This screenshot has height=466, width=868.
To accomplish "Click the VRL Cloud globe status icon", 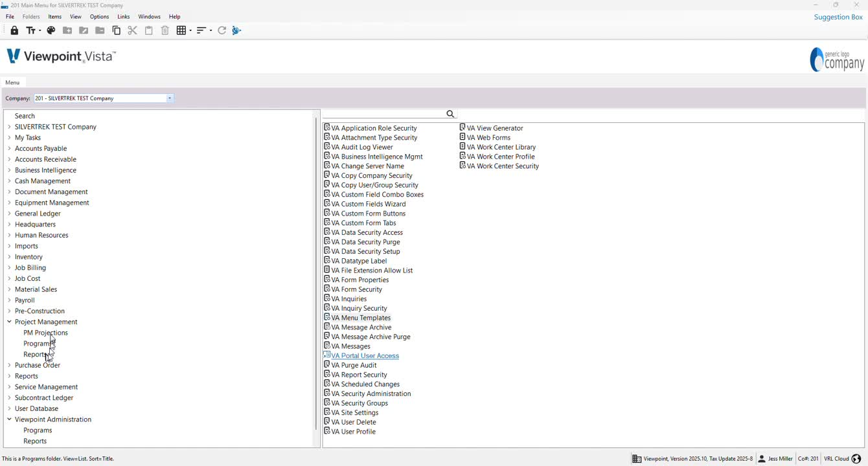I will point(856,459).
